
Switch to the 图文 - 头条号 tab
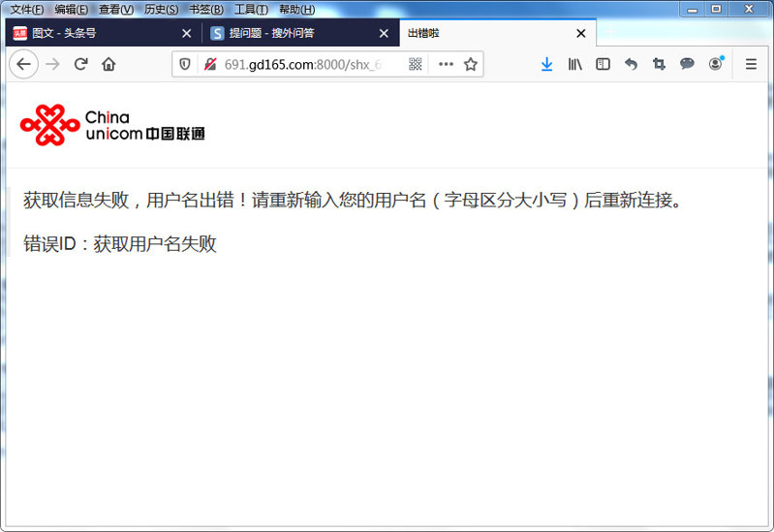click(x=103, y=33)
